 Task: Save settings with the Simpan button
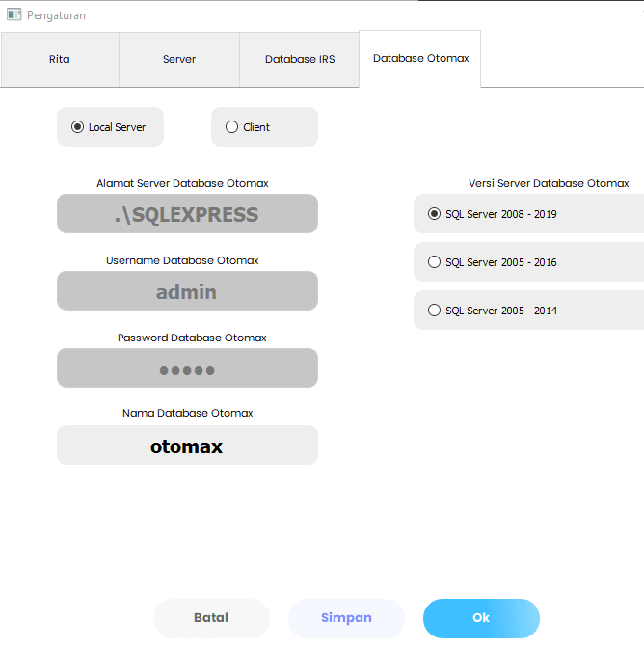tap(346, 618)
